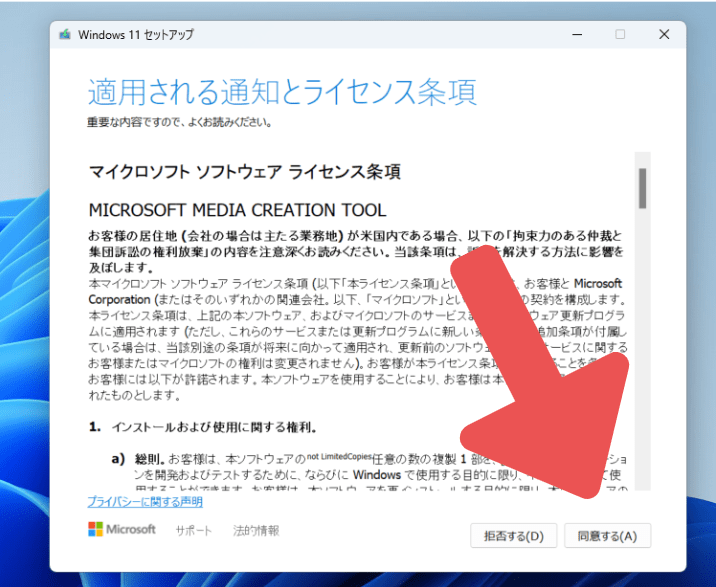Image resolution: width=716 pixels, height=587 pixels.
Task: Click the MICROSOFT MEDIA CREATION TOOL heading
Action: [x=237, y=210]
